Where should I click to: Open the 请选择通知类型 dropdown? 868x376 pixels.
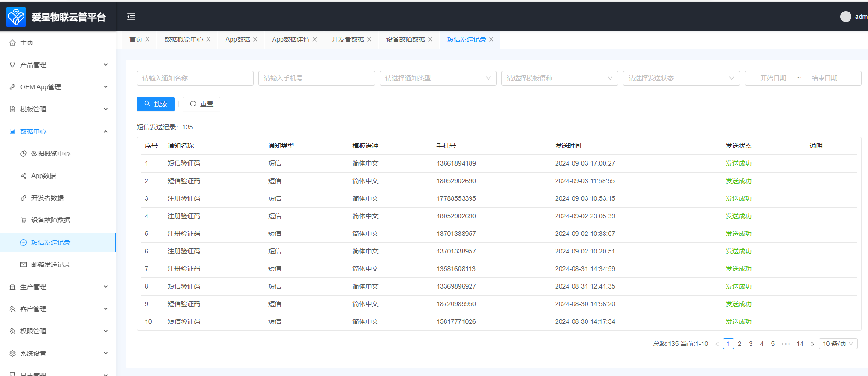click(438, 78)
